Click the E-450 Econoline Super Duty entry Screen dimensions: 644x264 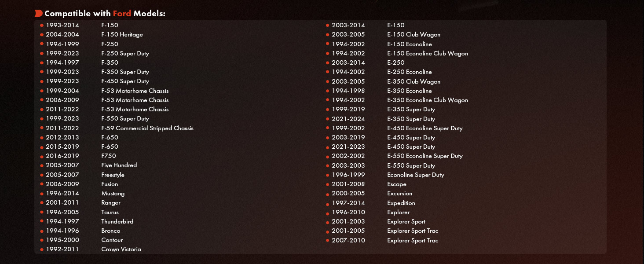click(425, 128)
